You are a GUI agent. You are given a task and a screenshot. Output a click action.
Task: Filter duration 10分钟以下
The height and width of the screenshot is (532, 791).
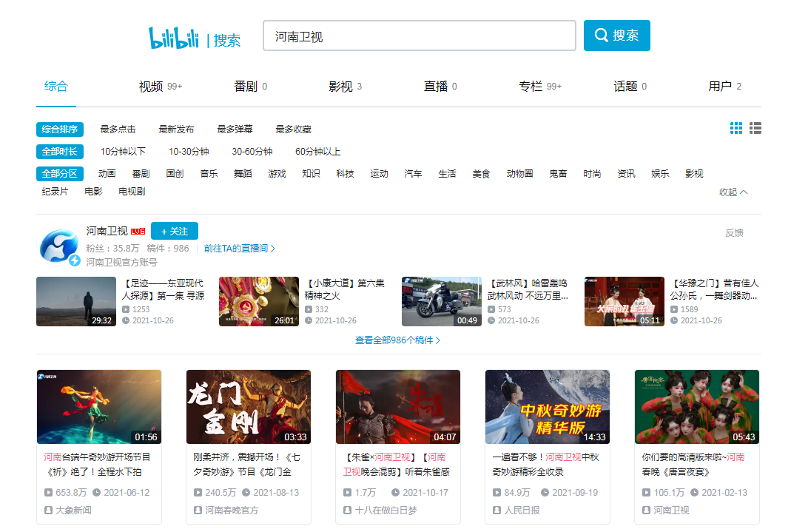click(x=123, y=151)
